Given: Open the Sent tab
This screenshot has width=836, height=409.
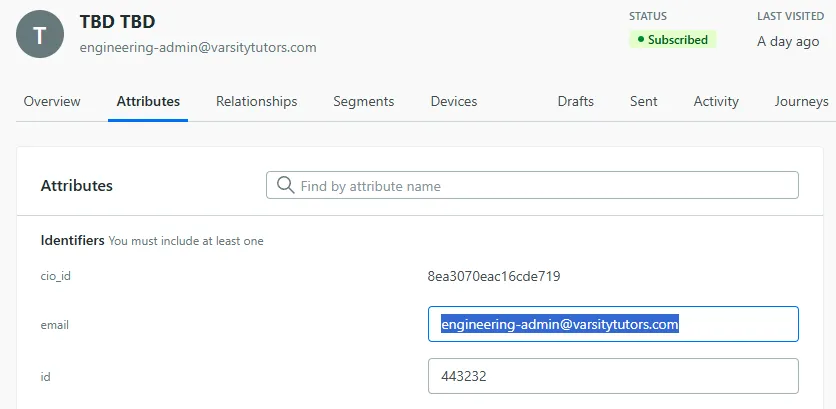Looking at the screenshot, I should coord(643,101).
